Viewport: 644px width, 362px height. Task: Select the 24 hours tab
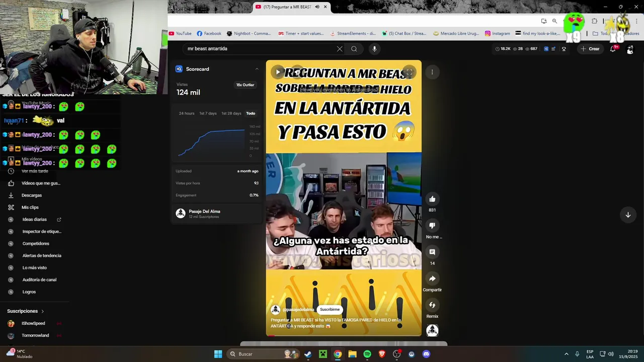tap(187, 113)
